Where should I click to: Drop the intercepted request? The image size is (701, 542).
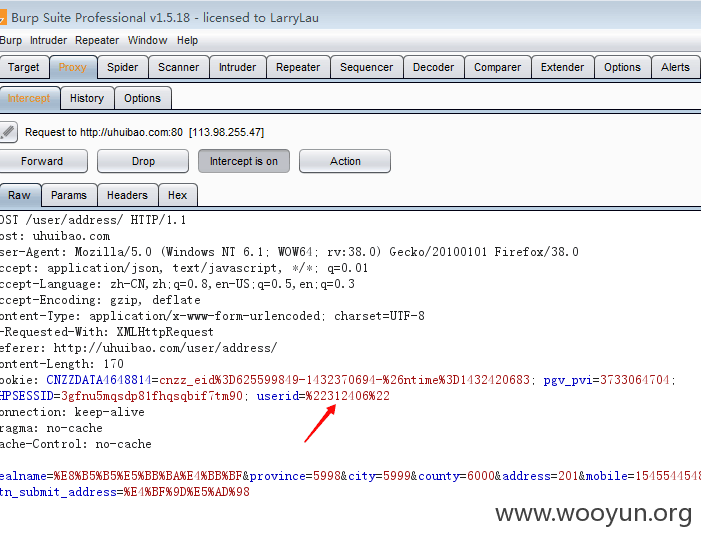[x=143, y=161]
